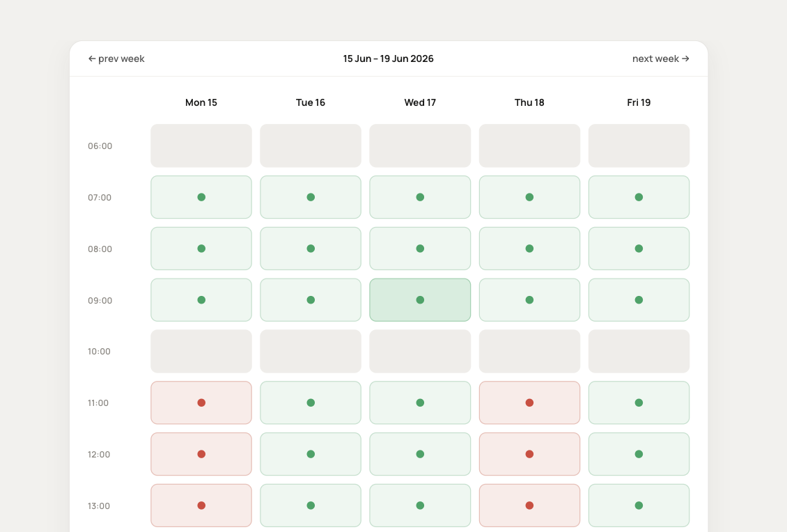Book Fri 19 at 08:00

639,249
